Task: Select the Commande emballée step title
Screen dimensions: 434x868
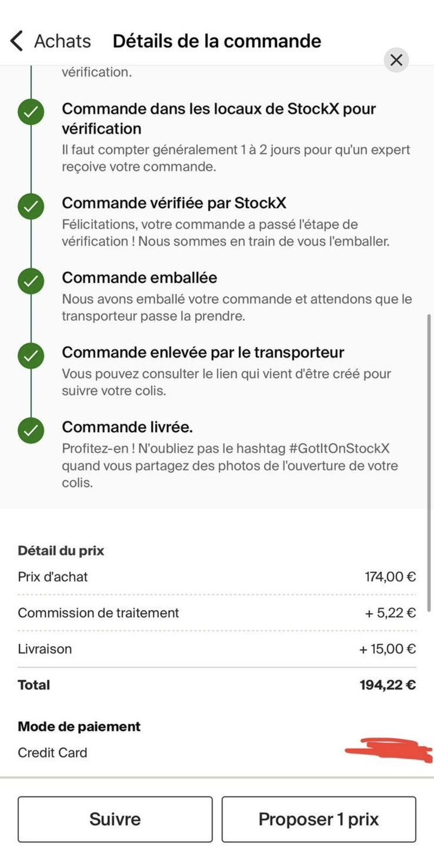Action: click(139, 278)
